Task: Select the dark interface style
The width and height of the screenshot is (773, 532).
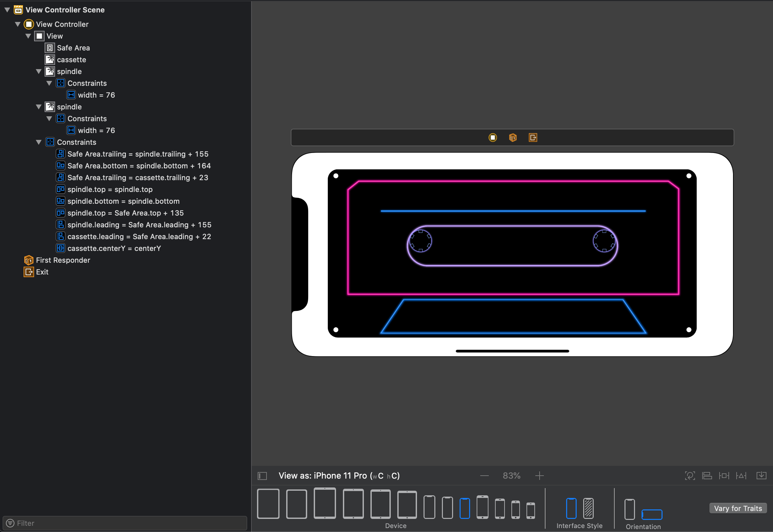Action: (588, 508)
